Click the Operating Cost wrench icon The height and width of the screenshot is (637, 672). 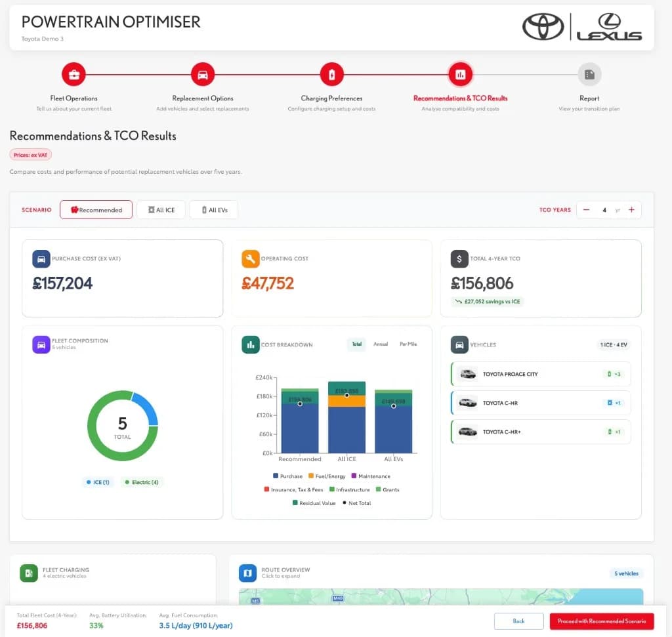(x=250, y=258)
